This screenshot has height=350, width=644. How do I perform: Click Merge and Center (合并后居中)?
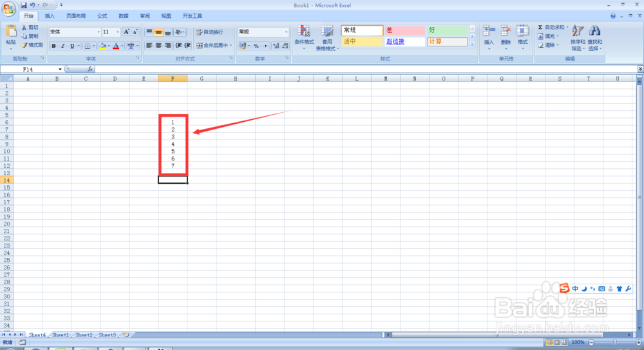click(x=214, y=46)
